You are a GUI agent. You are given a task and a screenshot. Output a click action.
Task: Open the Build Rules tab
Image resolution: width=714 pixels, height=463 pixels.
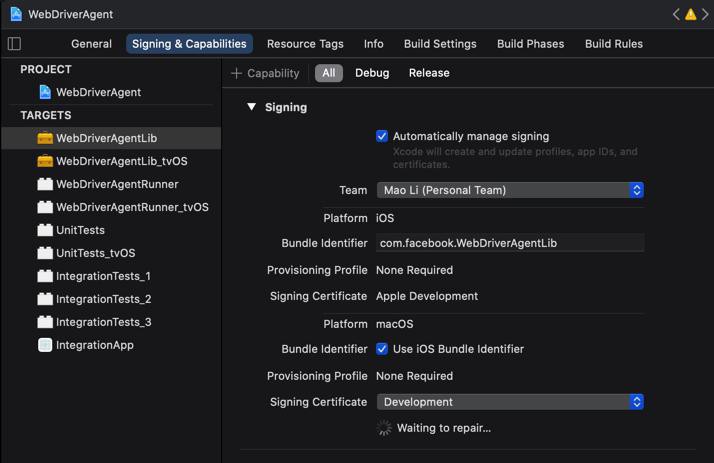point(614,44)
